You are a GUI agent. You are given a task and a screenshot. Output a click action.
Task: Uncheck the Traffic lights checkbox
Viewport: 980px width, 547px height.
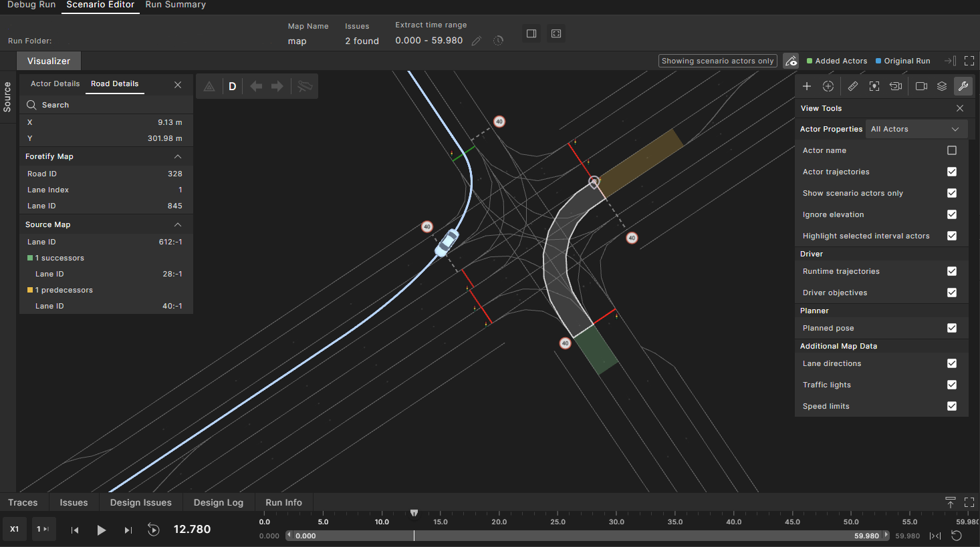click(952, 385)
